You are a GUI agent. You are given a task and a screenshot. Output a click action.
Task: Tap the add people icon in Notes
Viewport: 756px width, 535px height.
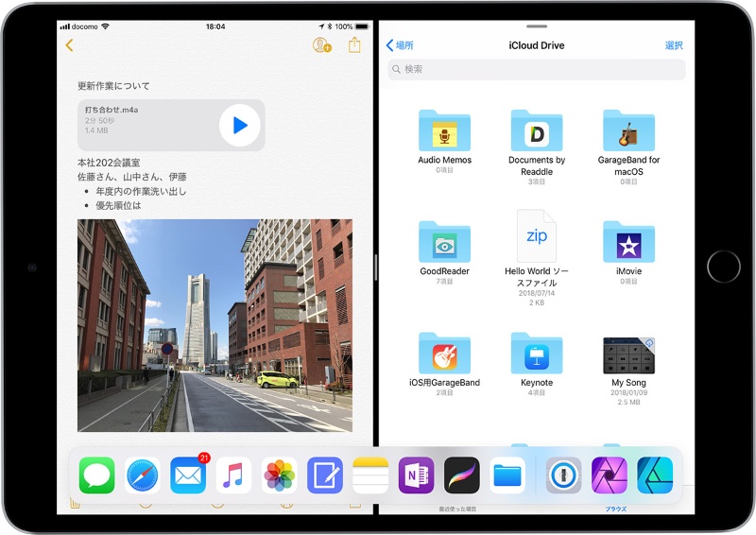[321, 45]
